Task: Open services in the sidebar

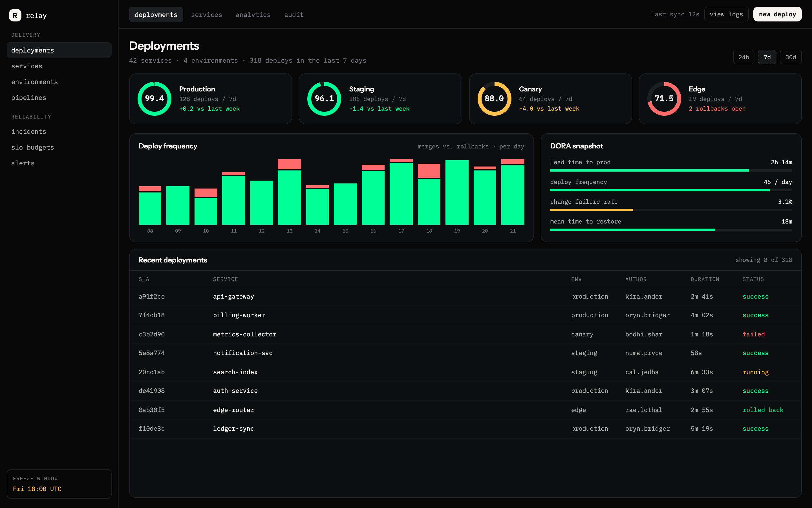Action: pos(59,66)
